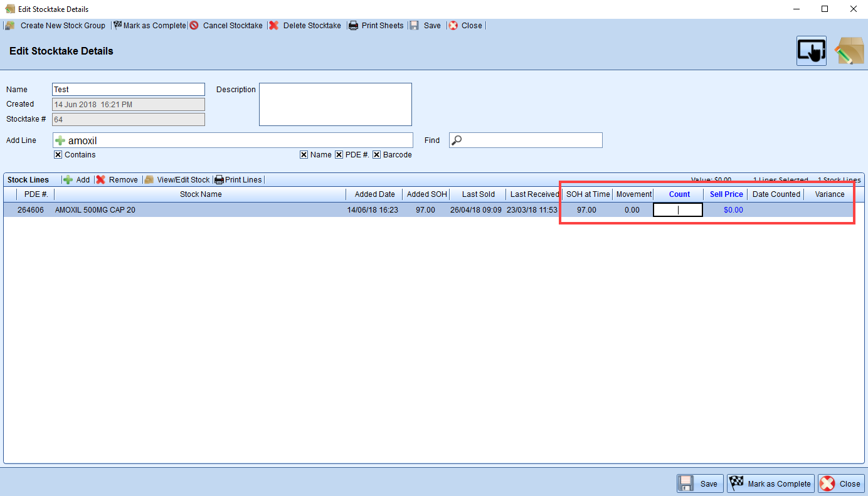Click Save in the top toolbar

[426, 26]
